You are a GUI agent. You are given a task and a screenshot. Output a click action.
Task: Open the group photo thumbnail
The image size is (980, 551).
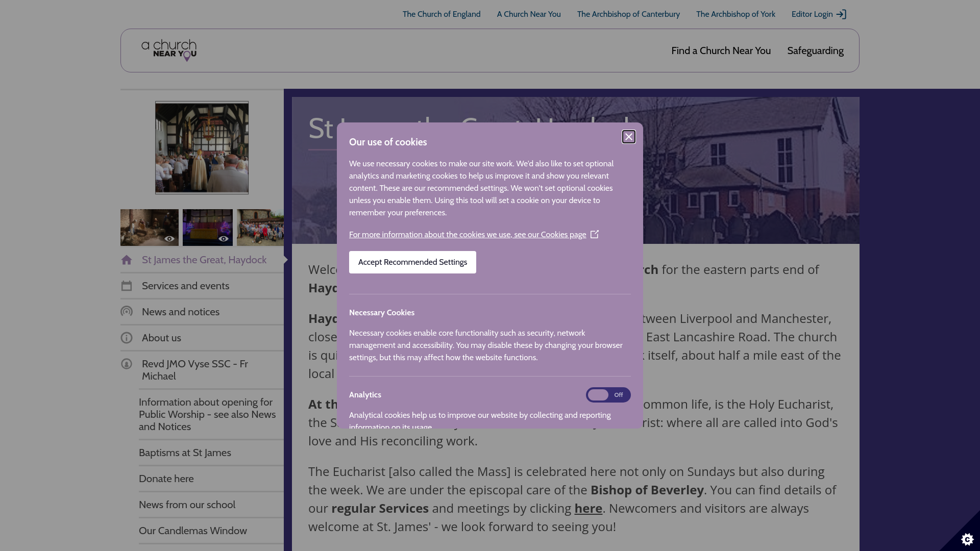260,228
